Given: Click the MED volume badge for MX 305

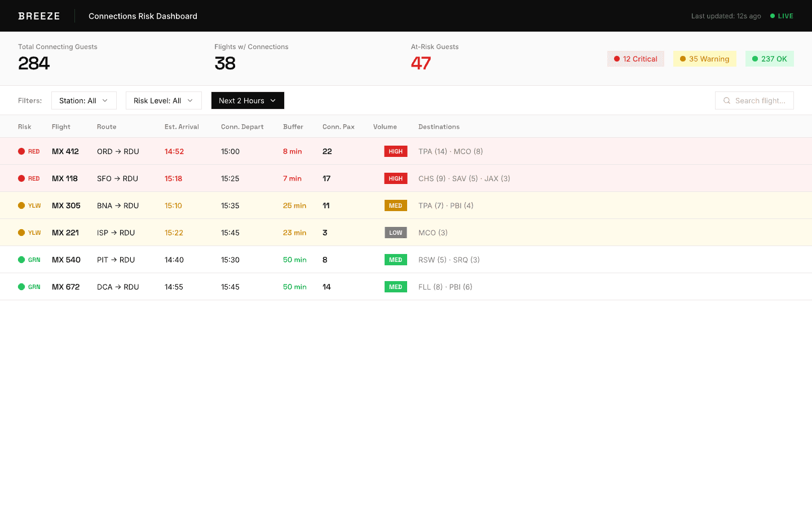Looking at the screenshot, I should (x=396, y=205).
